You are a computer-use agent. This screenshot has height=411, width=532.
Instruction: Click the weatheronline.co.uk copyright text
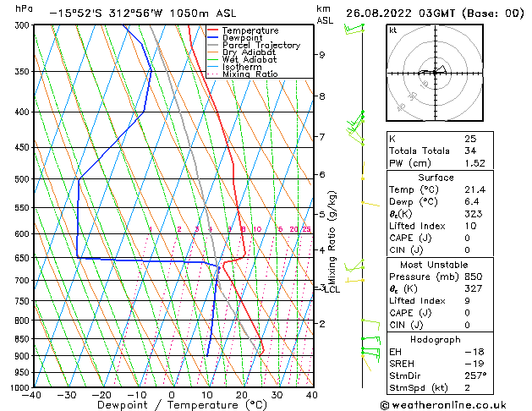pos(443,405)
